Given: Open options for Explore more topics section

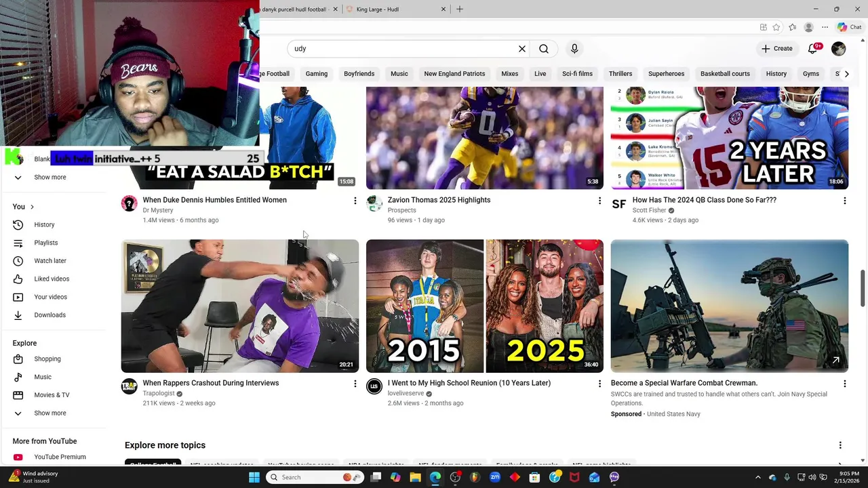Looking at the screenshot, I should (x=840, y=445).
